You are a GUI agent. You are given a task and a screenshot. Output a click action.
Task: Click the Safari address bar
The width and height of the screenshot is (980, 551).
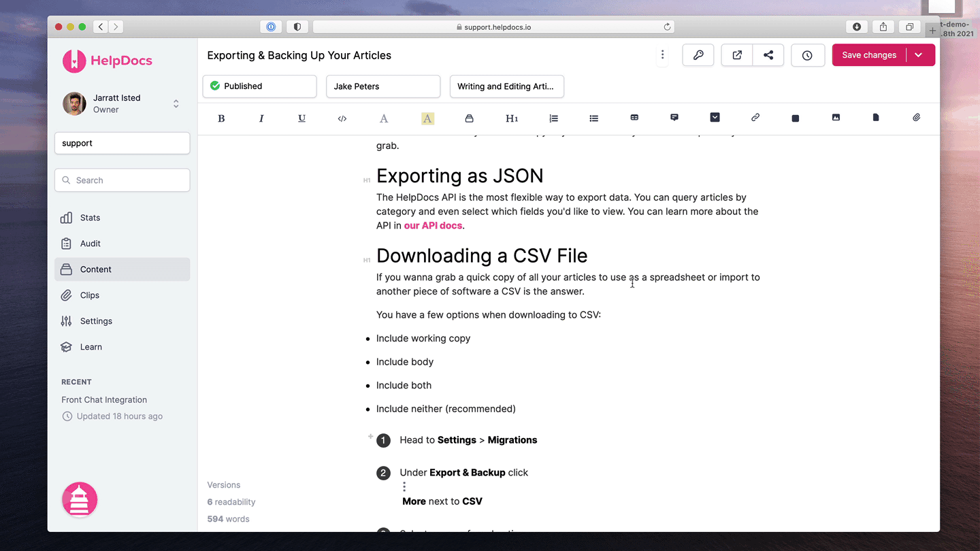point(493,27)
